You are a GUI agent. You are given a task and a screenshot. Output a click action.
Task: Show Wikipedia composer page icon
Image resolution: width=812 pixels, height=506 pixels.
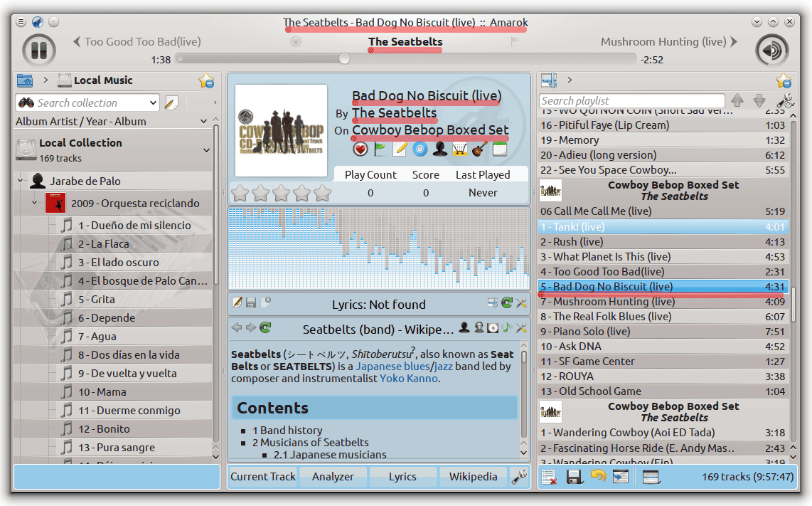pyautogui.click(x=479, y=327)
